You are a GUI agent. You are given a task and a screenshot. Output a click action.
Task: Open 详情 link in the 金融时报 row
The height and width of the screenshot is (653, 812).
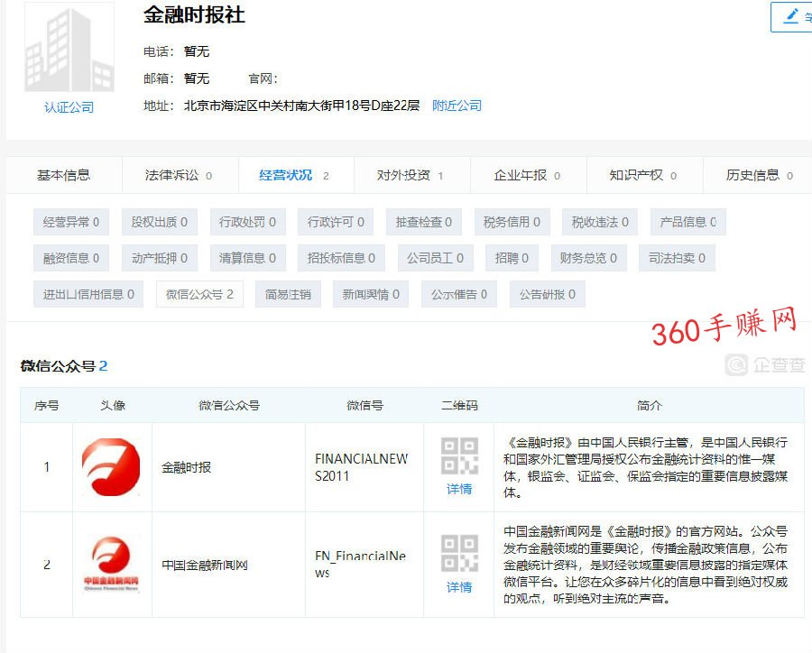[459, 489]
